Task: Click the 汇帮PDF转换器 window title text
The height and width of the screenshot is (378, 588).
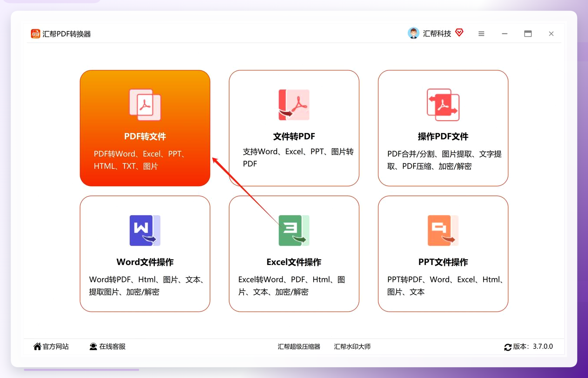Action: (67, 34)
